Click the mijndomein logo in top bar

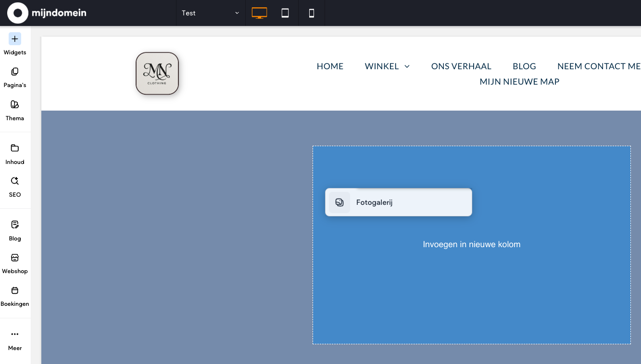click(47, 13)
